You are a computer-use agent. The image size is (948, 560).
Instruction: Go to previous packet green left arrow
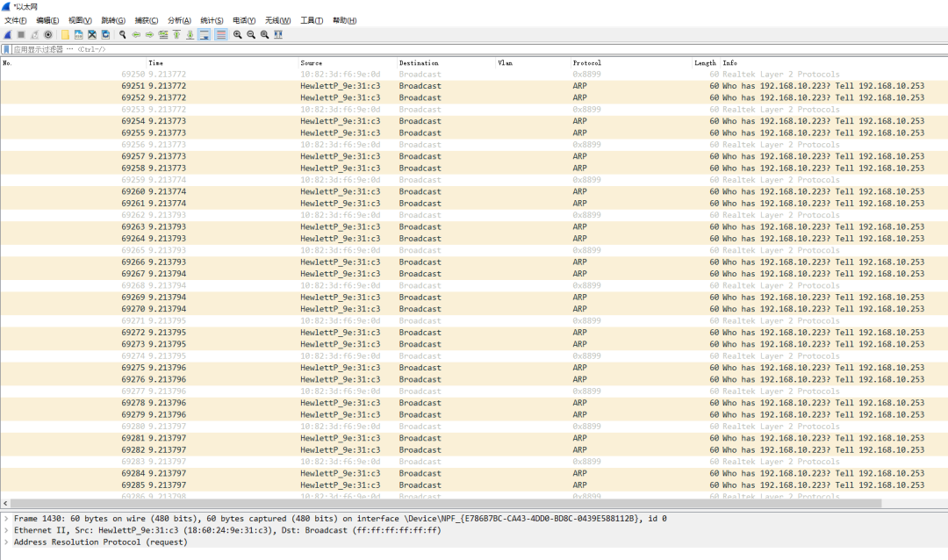[x=136, y=35]
